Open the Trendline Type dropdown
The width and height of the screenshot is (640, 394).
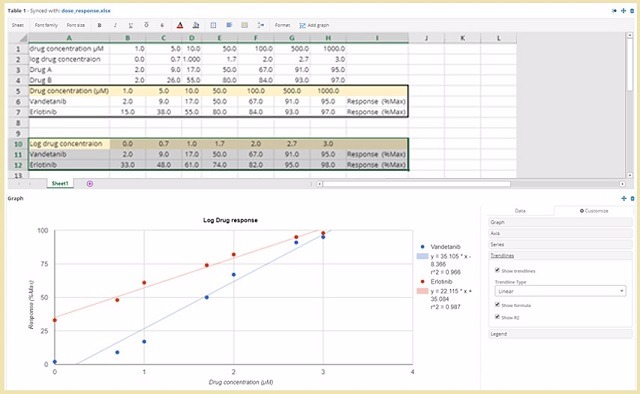(x=560, y=291)
